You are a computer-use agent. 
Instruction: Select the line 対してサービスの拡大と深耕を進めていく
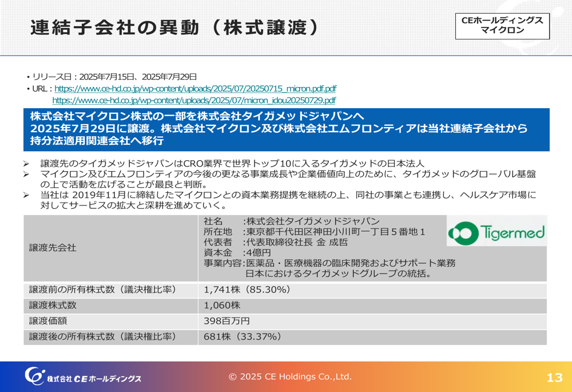[133, 205]
